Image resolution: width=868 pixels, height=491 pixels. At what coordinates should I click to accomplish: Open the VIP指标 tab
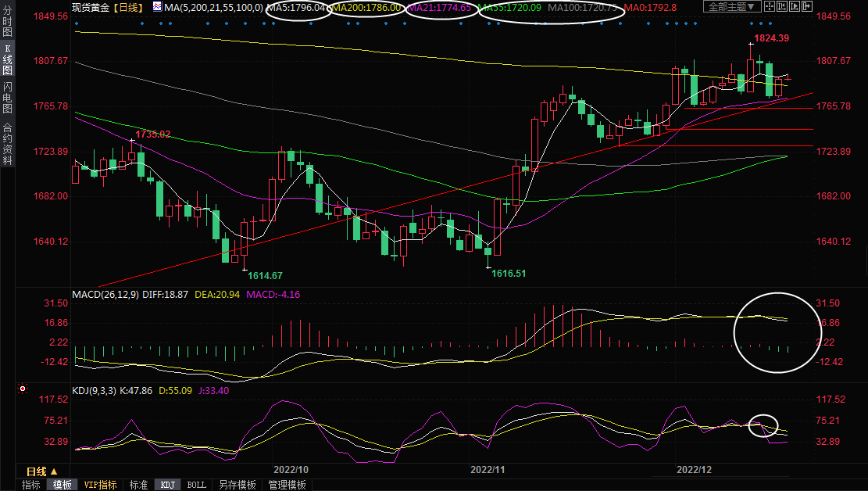pos(100,485)
